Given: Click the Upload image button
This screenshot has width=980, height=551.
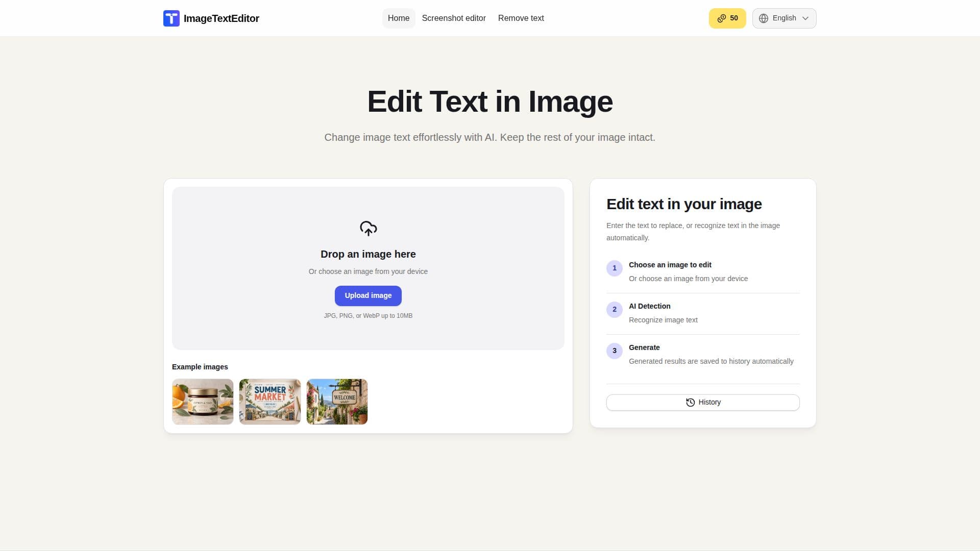Looking at the screenshot, I should (x=368, y=296).
